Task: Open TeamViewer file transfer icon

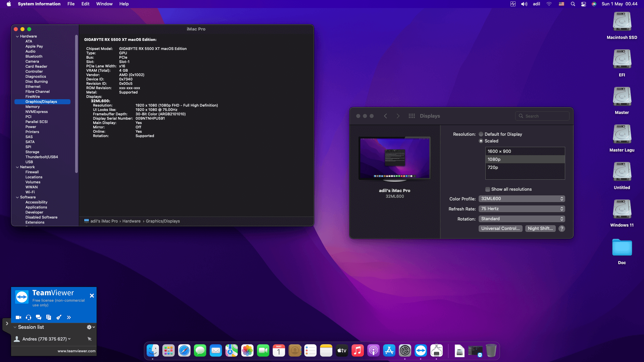Action: (49, 317)
